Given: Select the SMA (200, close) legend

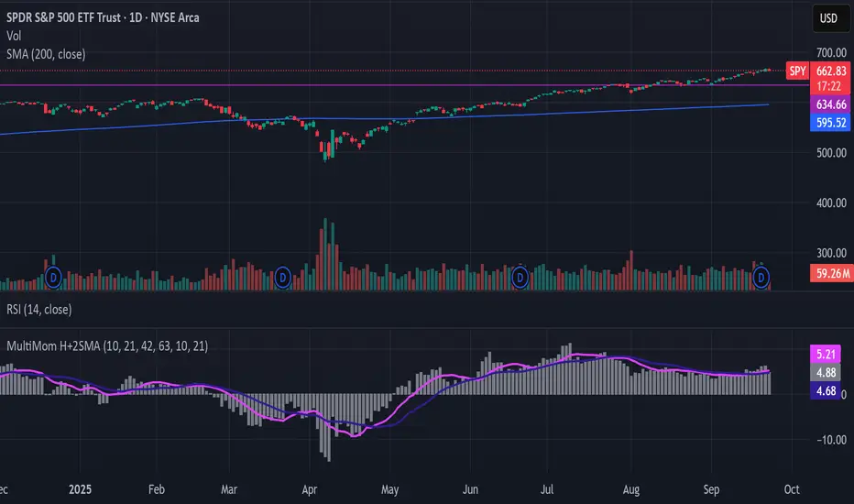Looking at the screenshot, I should pyautogui.click(x=46, y=54).
